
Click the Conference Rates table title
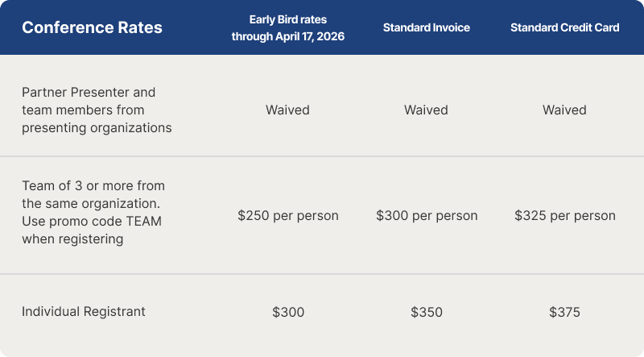92,27
